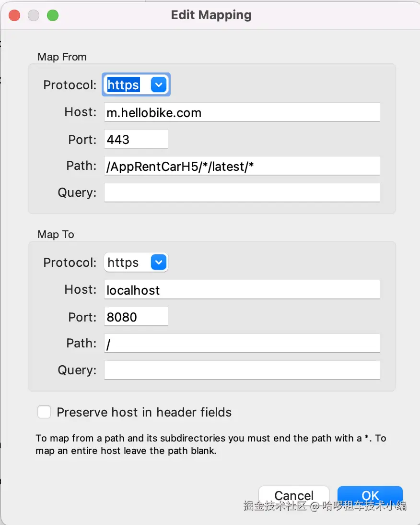420x525 pixels.
Task: Expand the Map To protocol dropdown arrow
Action: point(158,262)
